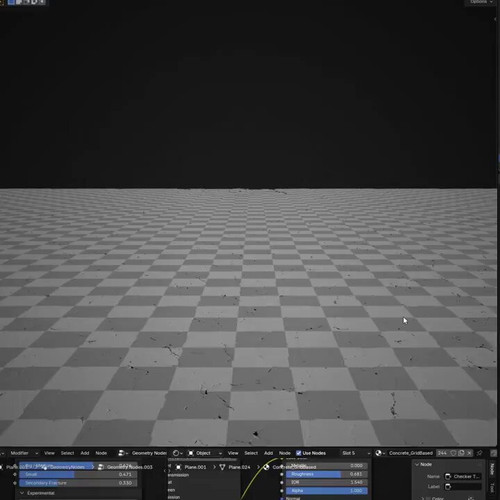This screenshot has width=500, height=500.
Task: Open the geometry node editor Add menu
Action: (85, 453)
